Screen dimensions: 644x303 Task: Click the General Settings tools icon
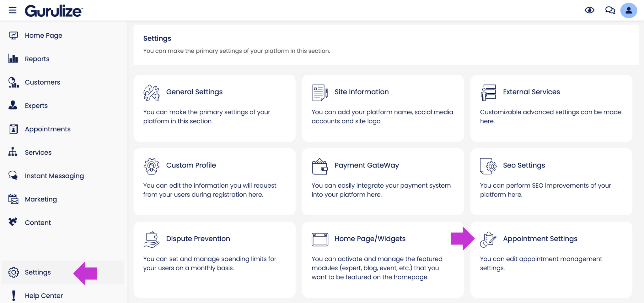(152, 93)
